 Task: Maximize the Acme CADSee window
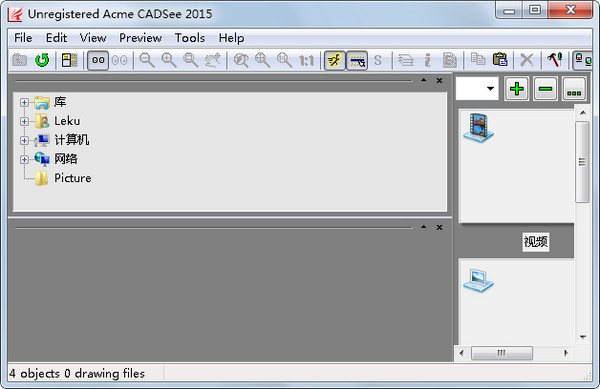click(535, 10)
